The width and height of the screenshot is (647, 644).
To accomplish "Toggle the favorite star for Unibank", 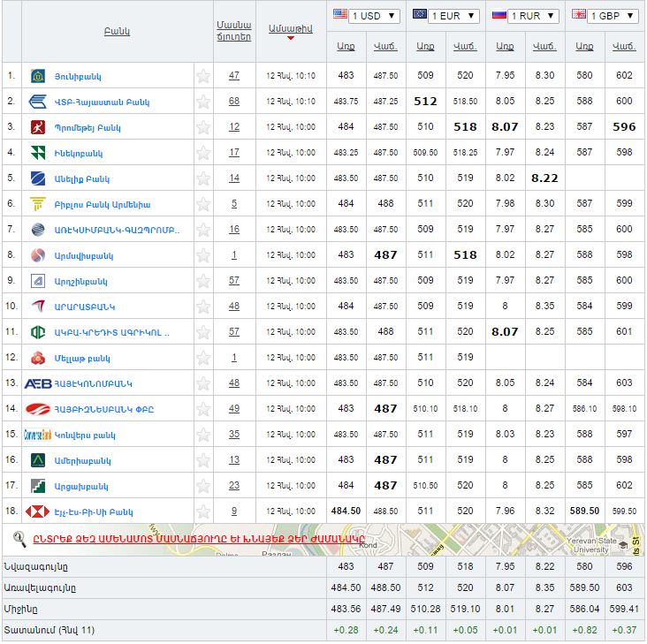I will tap(203, 76).
